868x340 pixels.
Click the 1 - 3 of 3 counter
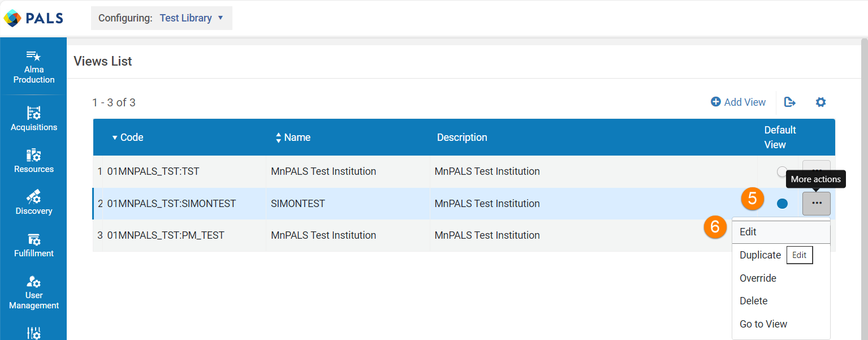point(114,102)
